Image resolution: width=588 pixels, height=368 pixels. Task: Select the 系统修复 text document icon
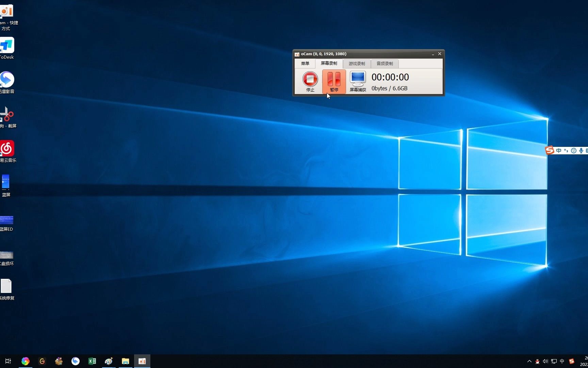pos(6,290)
